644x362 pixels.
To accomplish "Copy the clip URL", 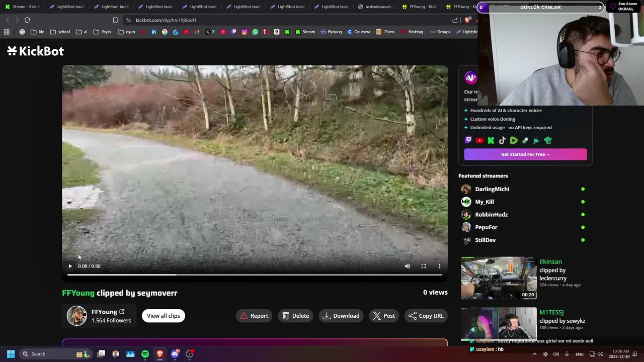I will (426, 316).
